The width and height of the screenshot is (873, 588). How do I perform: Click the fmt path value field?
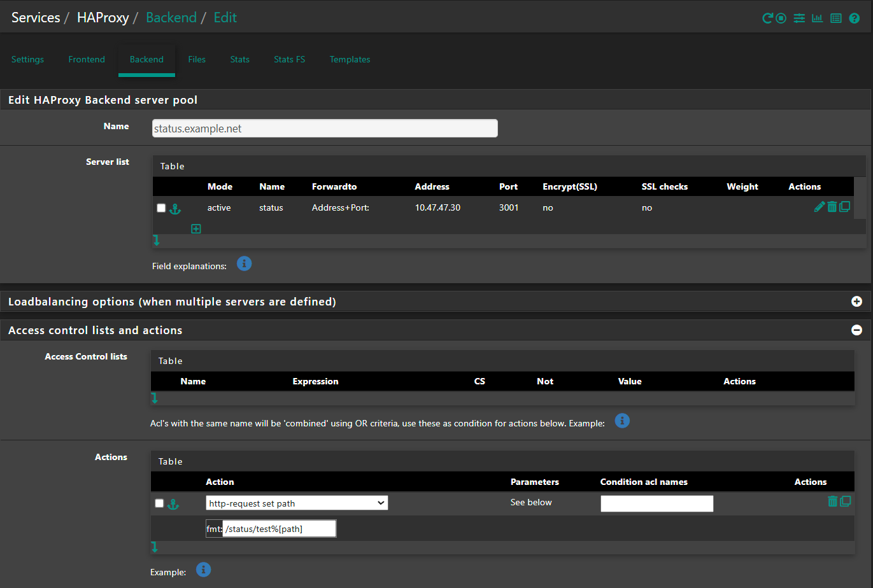pos(279,529)
